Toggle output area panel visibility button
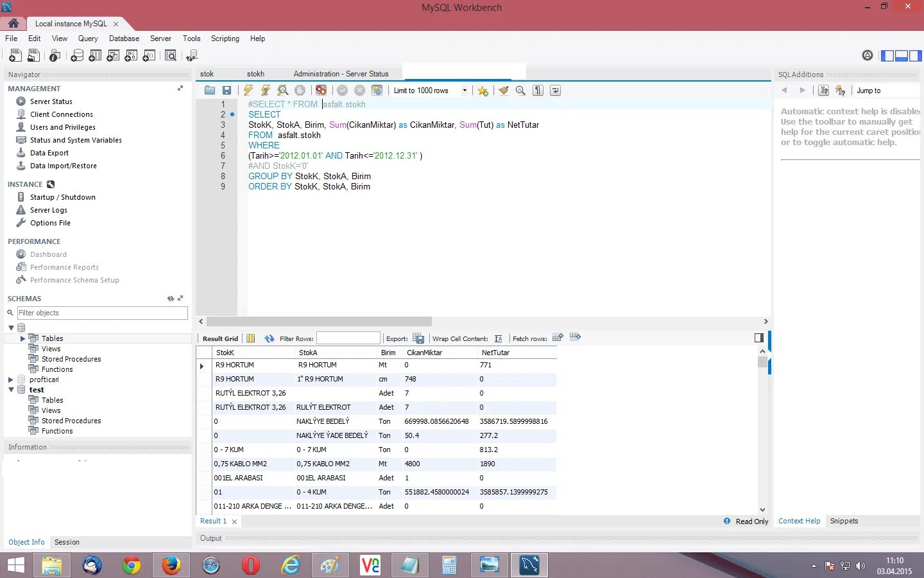This screenshot has height=578, width=924. click(x=902, y=56)
